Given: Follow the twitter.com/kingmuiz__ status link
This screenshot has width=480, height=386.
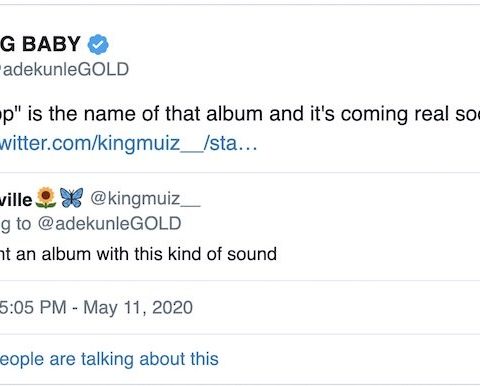Looking at the screenshot, I should [128, 143].
